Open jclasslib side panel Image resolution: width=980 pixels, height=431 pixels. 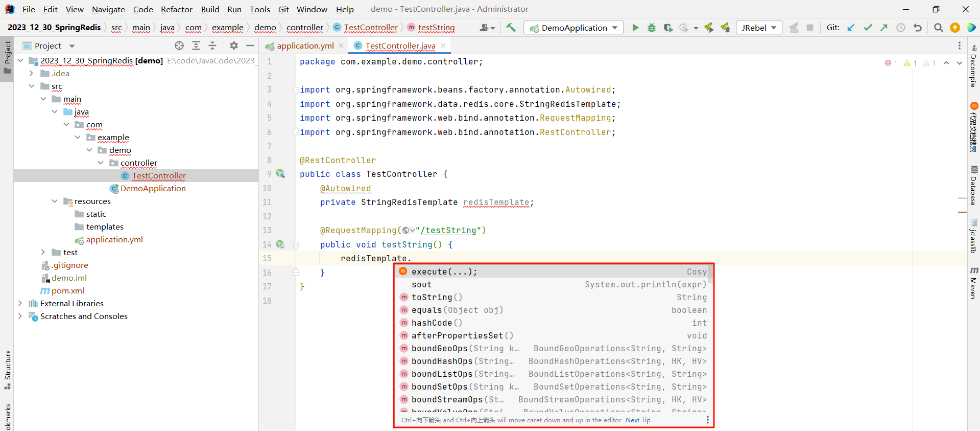coord(973,236)
